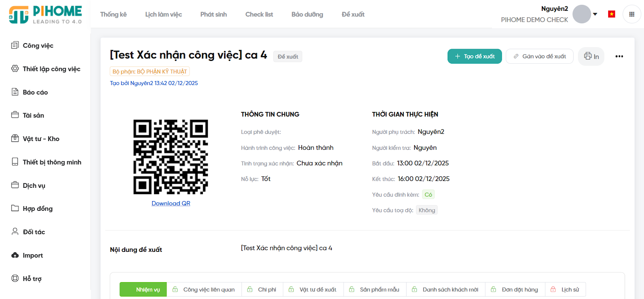
Task: Switch to Công việc liên quan tab
Action: [x=204, y=289]
